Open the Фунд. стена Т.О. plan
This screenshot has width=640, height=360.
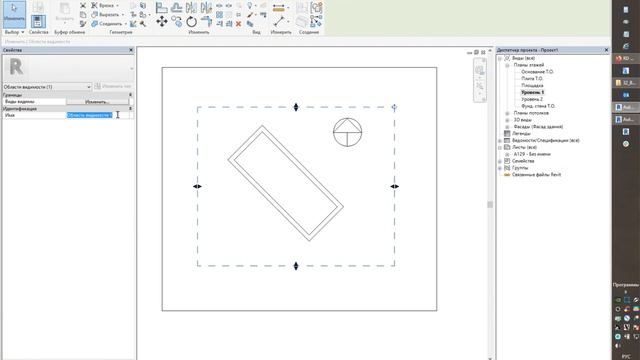[x=538, y=106]
